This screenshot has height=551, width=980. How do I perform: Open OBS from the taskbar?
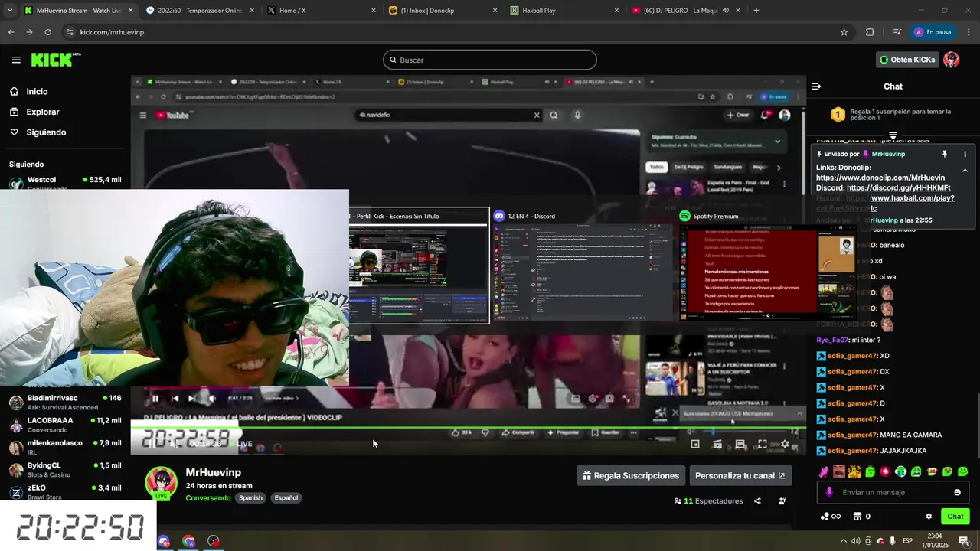coord(214,541)
